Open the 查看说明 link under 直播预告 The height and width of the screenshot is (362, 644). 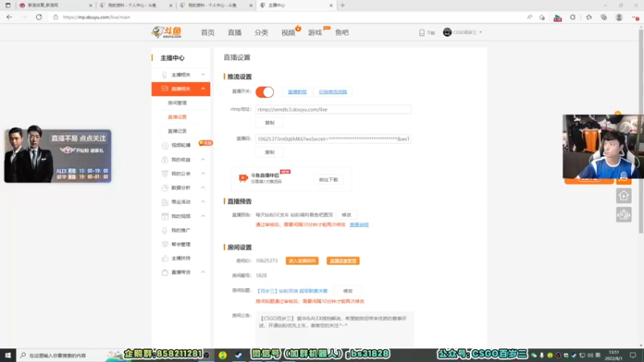click(x=359, y=225)
